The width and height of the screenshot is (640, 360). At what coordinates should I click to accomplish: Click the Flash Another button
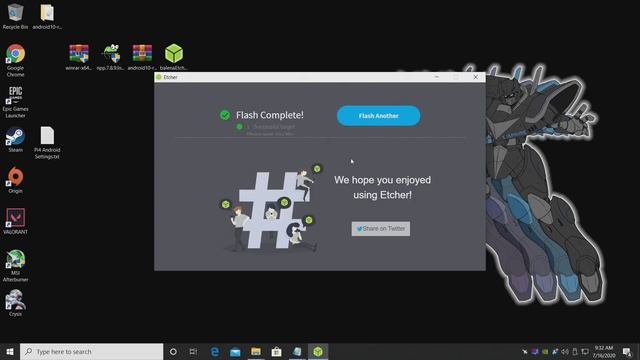[x=378, y=116]
